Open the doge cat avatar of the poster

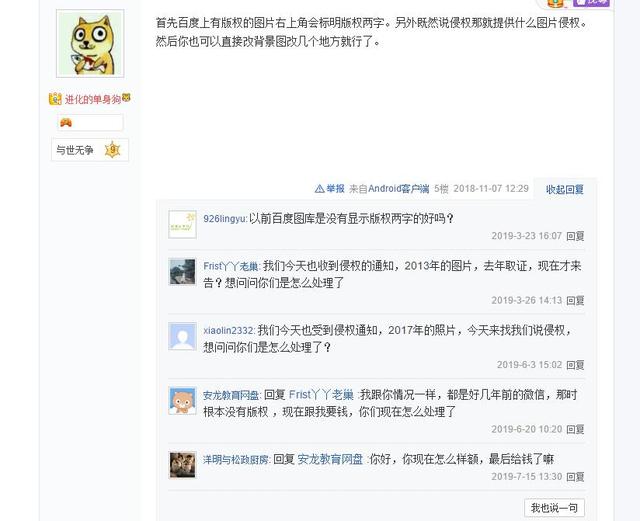coord(90,43)
